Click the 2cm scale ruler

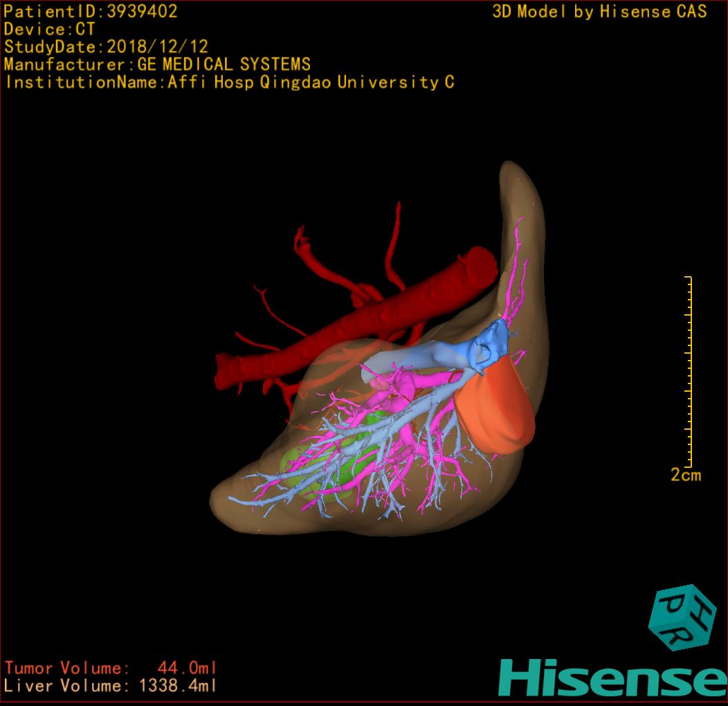pyautogui.click(x=689, y=372)
